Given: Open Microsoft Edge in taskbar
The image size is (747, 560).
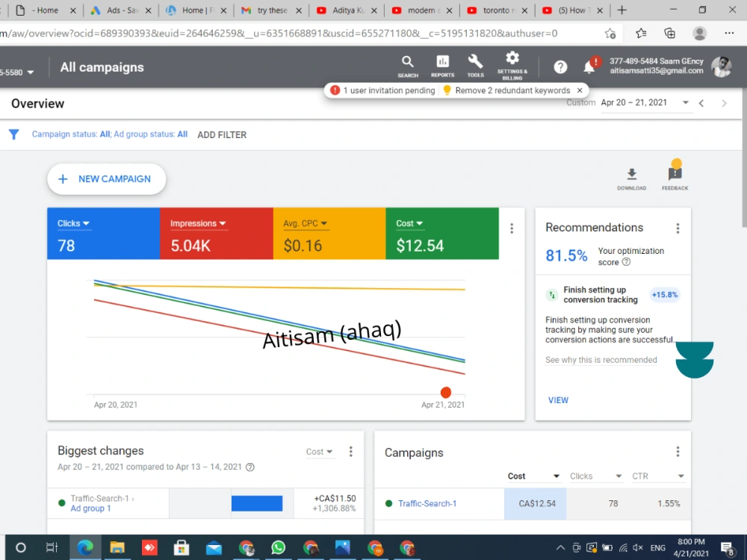Looking at the screenshot, I should (x=85, y=547).
